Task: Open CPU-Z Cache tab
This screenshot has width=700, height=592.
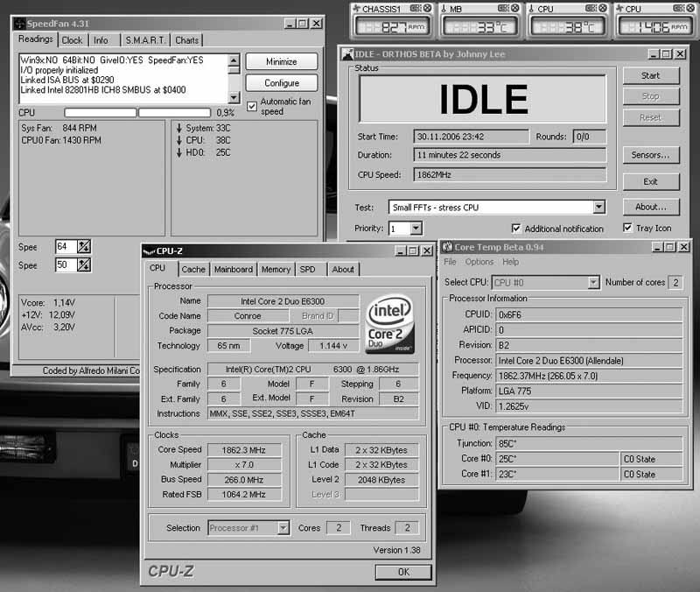Action: pyautogui.click(x=193, y=270)
